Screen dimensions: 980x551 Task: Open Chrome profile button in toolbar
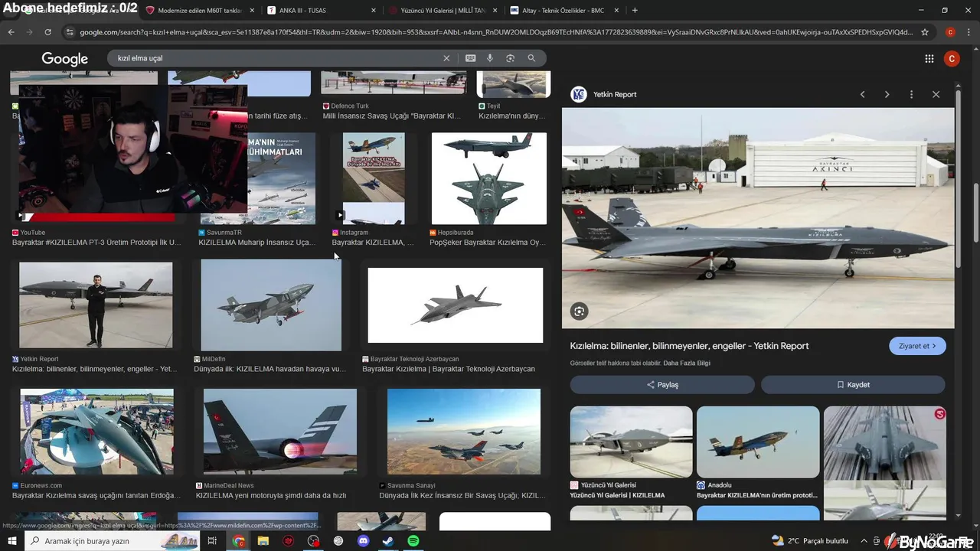[950, 32]
